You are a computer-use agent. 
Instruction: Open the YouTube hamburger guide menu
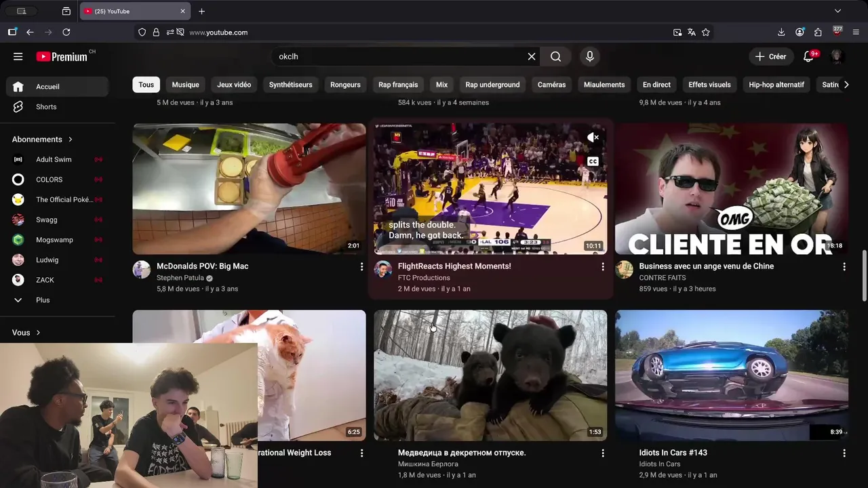(18, 56)
